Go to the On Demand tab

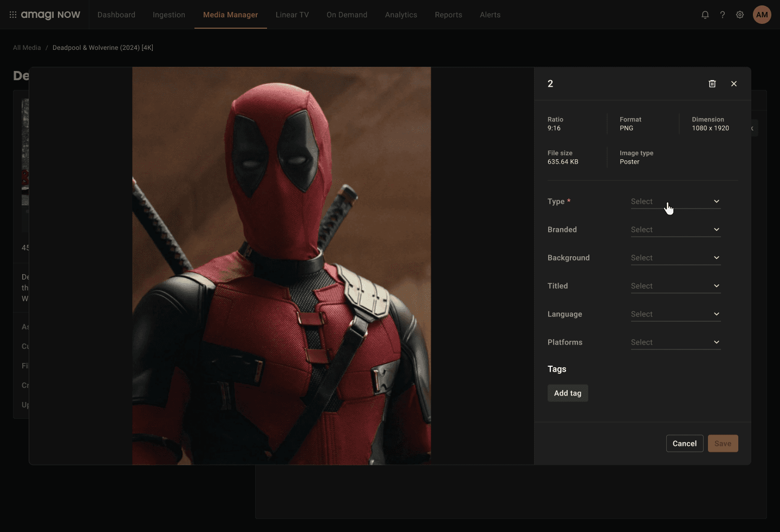coord(347,15)
